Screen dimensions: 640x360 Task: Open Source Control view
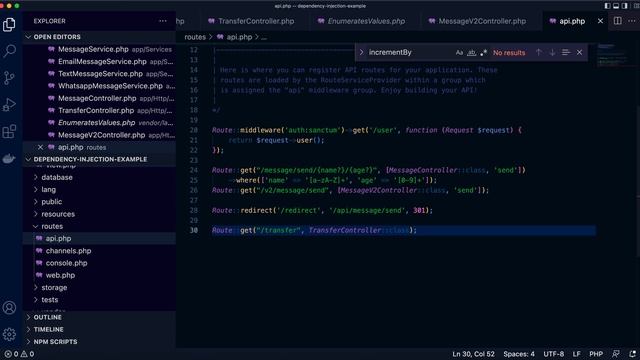9,78
